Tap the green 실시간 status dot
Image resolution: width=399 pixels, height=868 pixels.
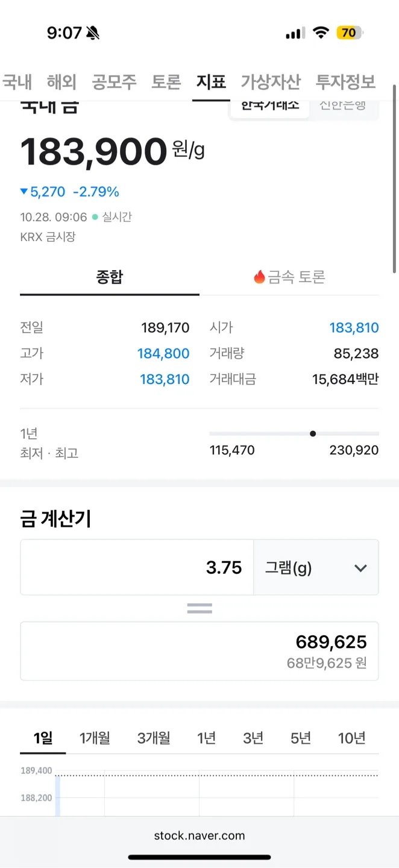pyautogui.click(x=95, y=217)
